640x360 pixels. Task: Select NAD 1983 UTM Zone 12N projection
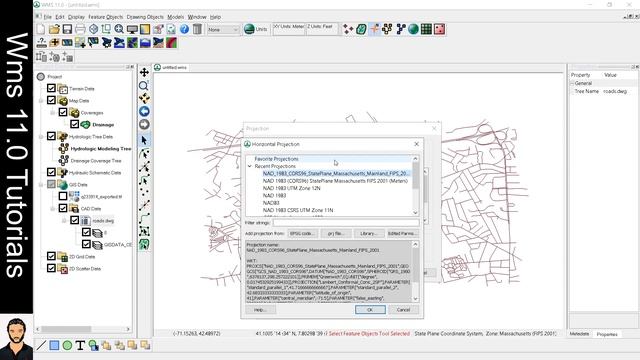(x=291, y=188)
